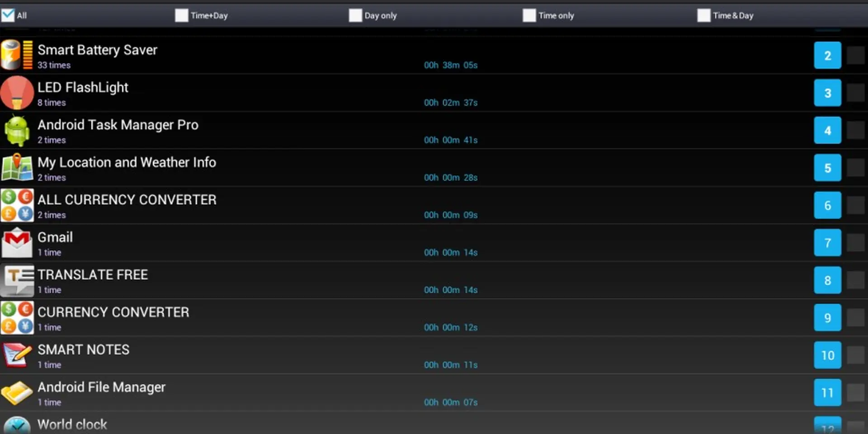Tick the checkbox on the LED FlashLight row
The height and width of the screenshot is (434, 868).
(855, 93)
